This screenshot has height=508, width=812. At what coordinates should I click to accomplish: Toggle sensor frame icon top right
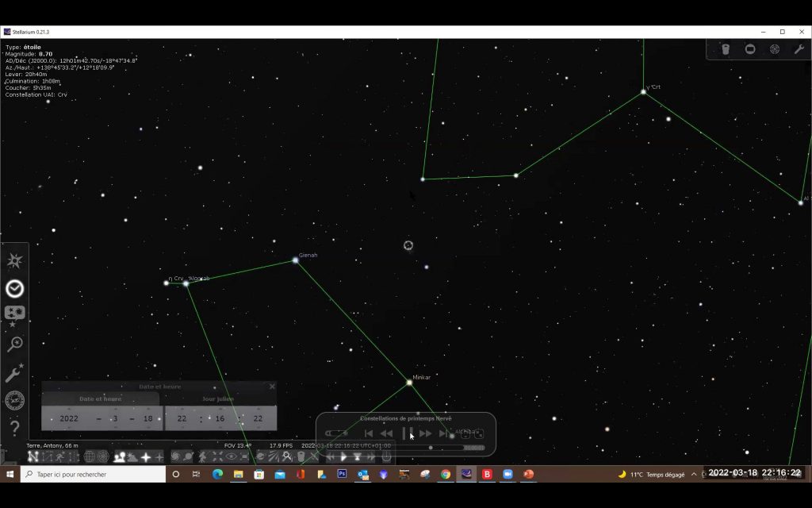point(750,49)
